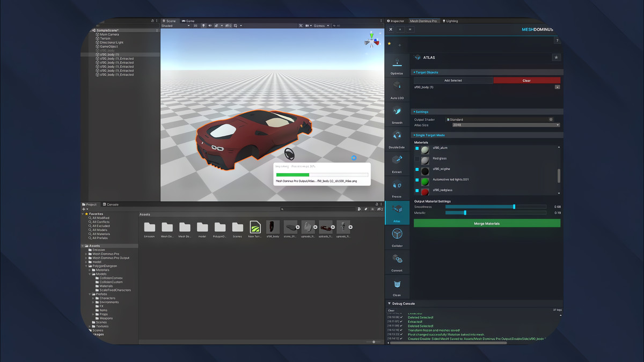Select the Collider tool

pos(397,238)
